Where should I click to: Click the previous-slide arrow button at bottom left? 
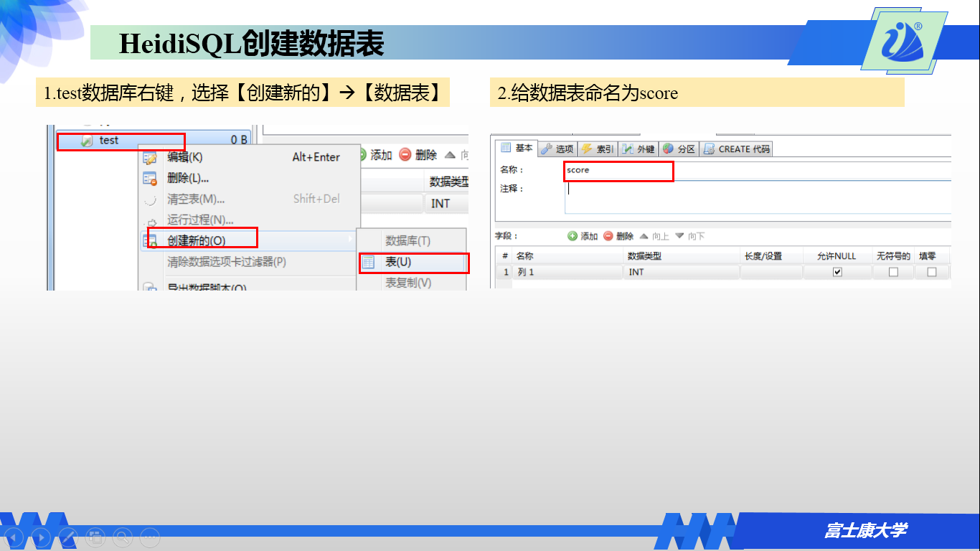click(13, 537)
